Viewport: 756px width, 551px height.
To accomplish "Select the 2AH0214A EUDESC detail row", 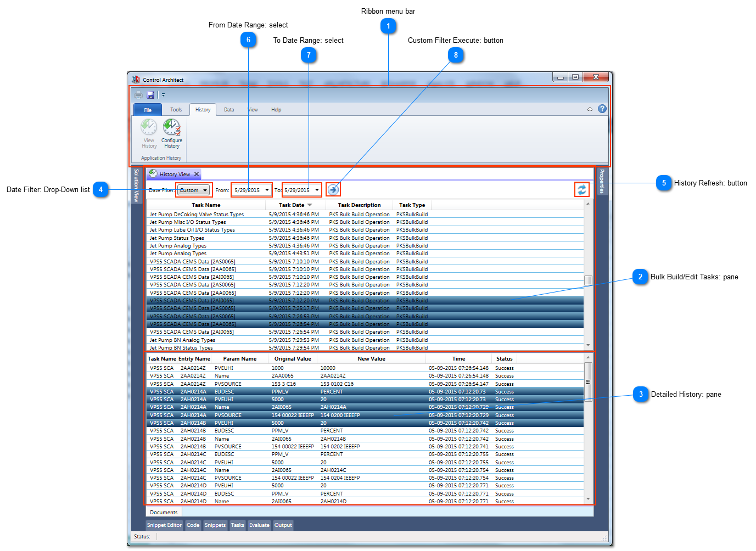I will [x=365, y=392].
